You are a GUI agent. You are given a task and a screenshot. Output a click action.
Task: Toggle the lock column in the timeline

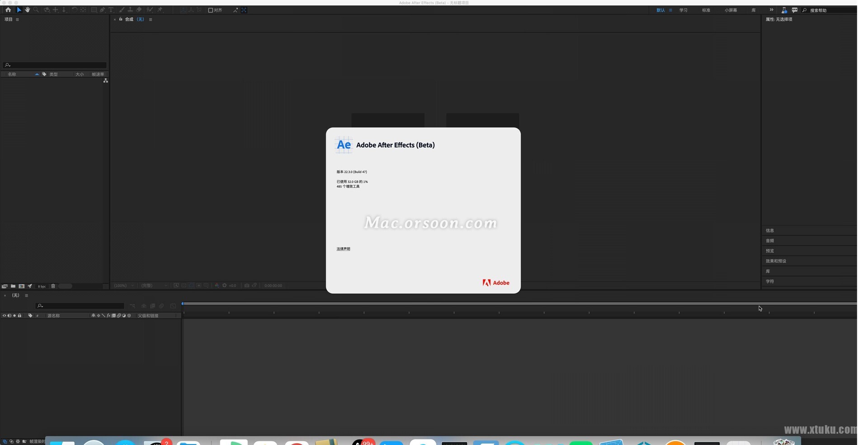click(19, 315)
